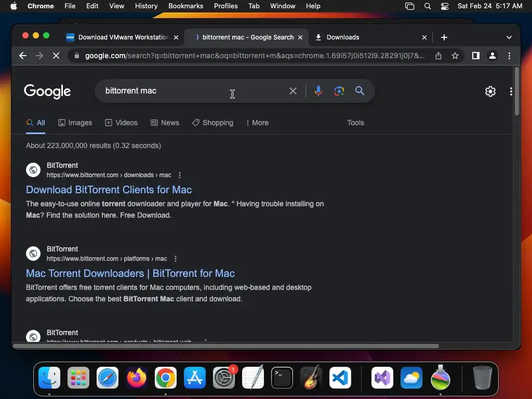Open a new Chrome tab
This screenshot has height=399, width=532.
[444, 37]
